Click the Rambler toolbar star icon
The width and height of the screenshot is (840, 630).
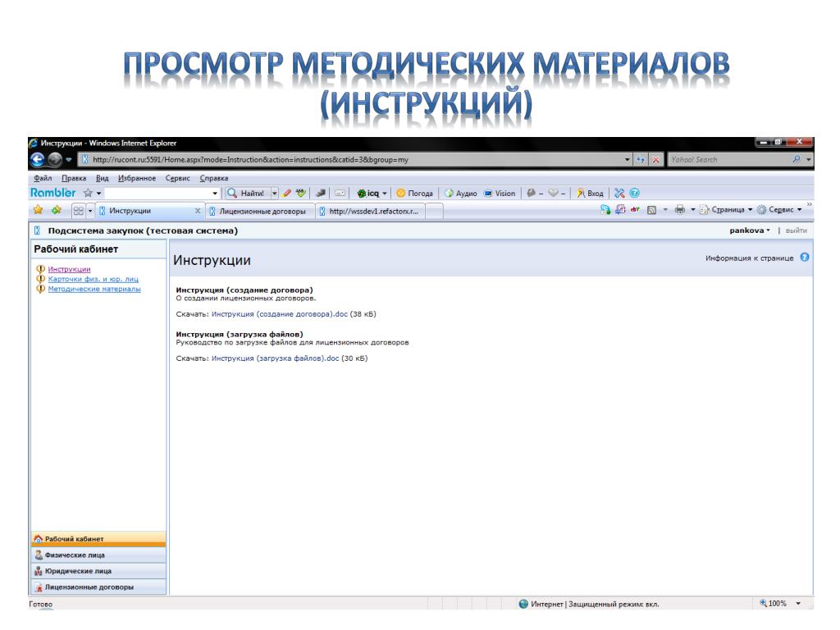(88, 193)
